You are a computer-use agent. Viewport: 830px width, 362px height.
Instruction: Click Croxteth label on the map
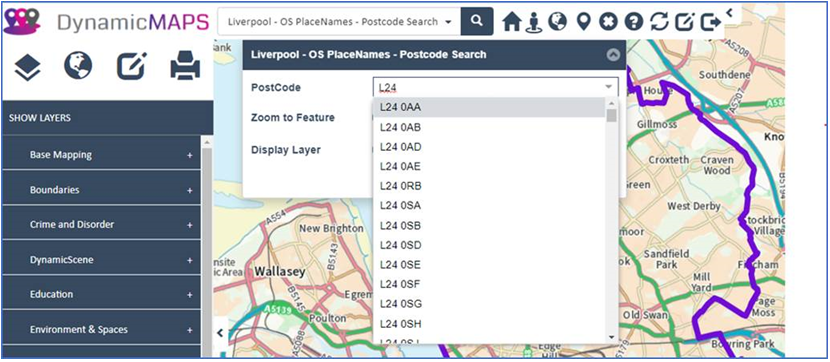click(669, 159)
